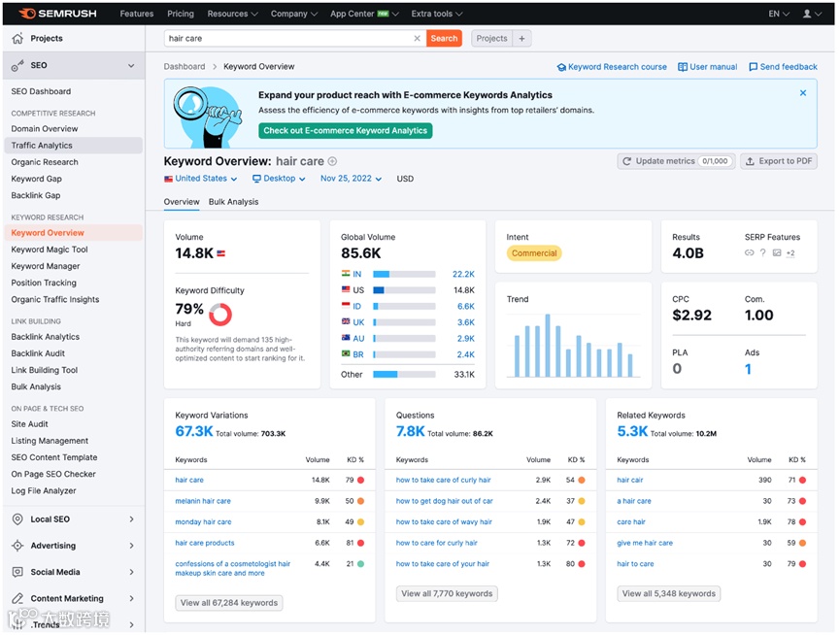Clear the search field with X icon
This screenshot has height=635, width=840.
click(x=417, y=39)
